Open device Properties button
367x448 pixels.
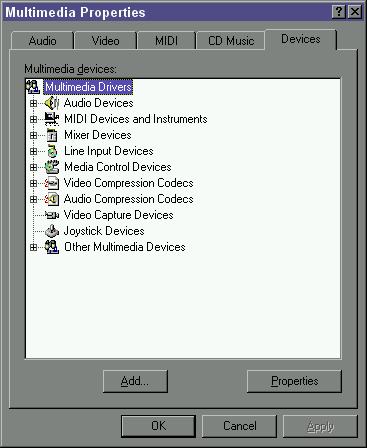pos(294,381)
